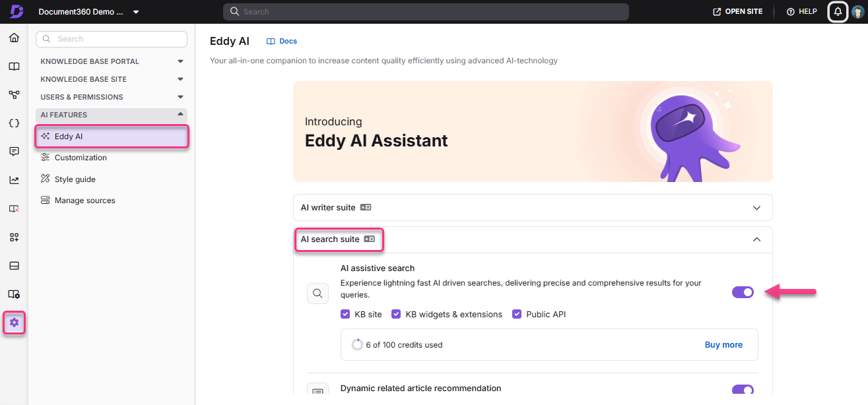Open the Home dashboard icon

14,38
